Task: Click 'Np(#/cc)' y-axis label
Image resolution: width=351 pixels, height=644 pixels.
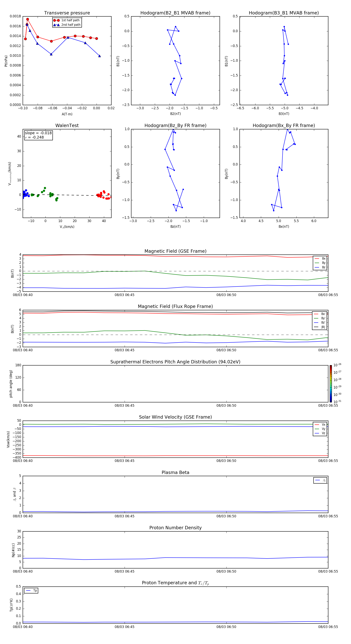Action: pyautogui.click(x=13, y=550)
